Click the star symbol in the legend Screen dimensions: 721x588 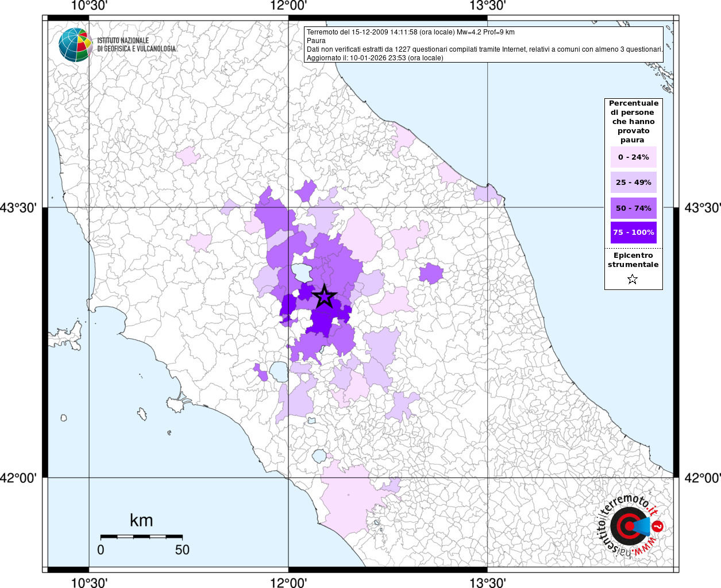[x=633, y=280]
